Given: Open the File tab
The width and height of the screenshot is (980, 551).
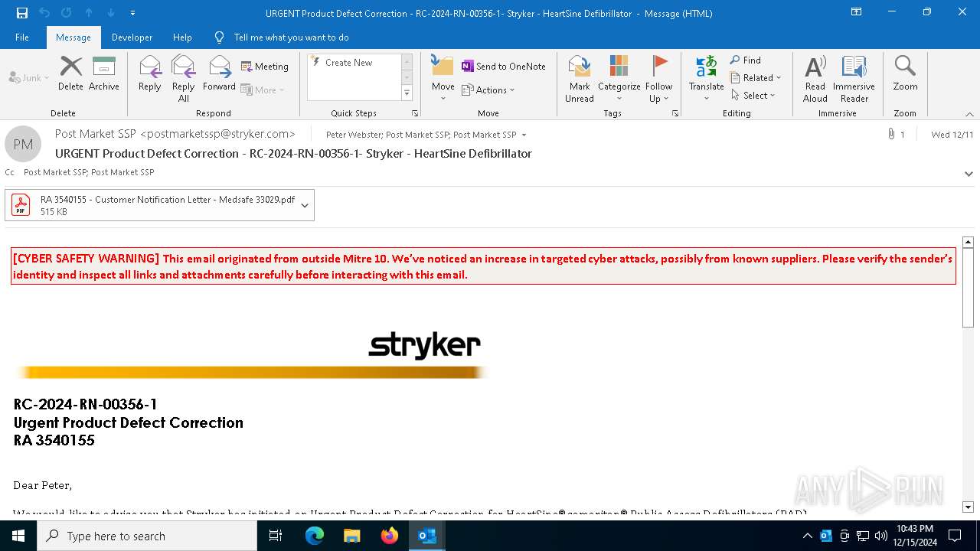Looking at the screenshot, I should [22, 37].
